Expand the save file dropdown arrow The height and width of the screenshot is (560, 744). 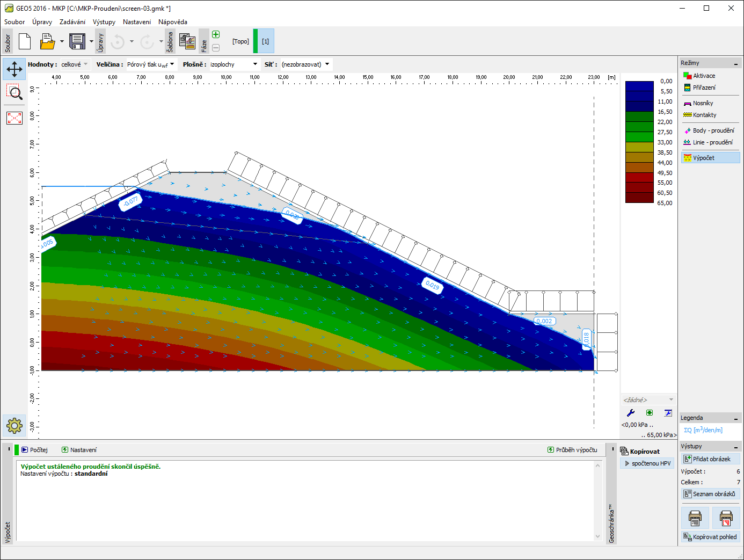coord(91,41)
